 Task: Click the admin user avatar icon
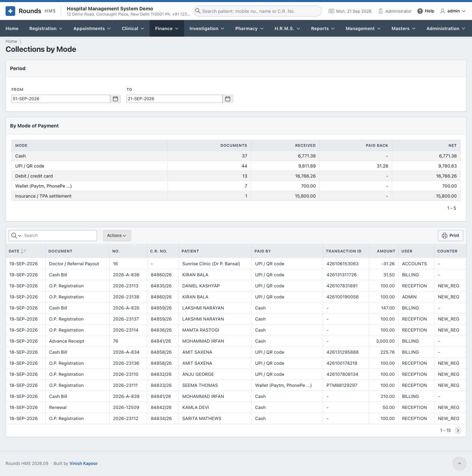(443, 11)
